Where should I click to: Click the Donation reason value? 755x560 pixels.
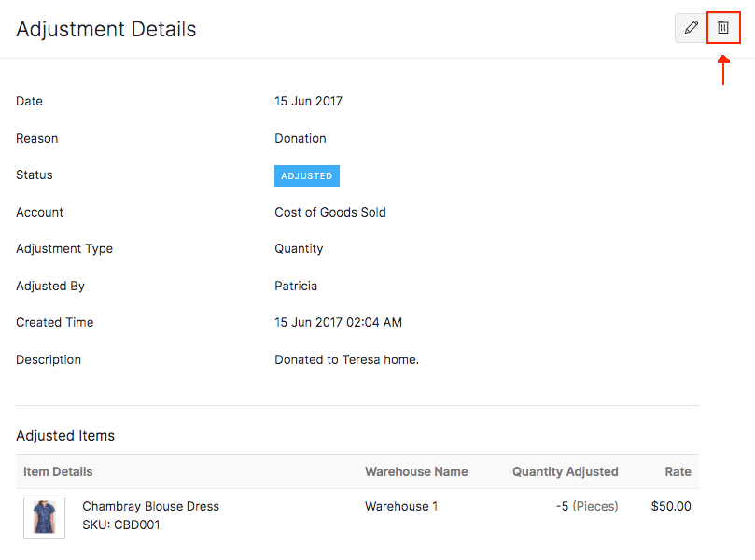coord(300,138)
